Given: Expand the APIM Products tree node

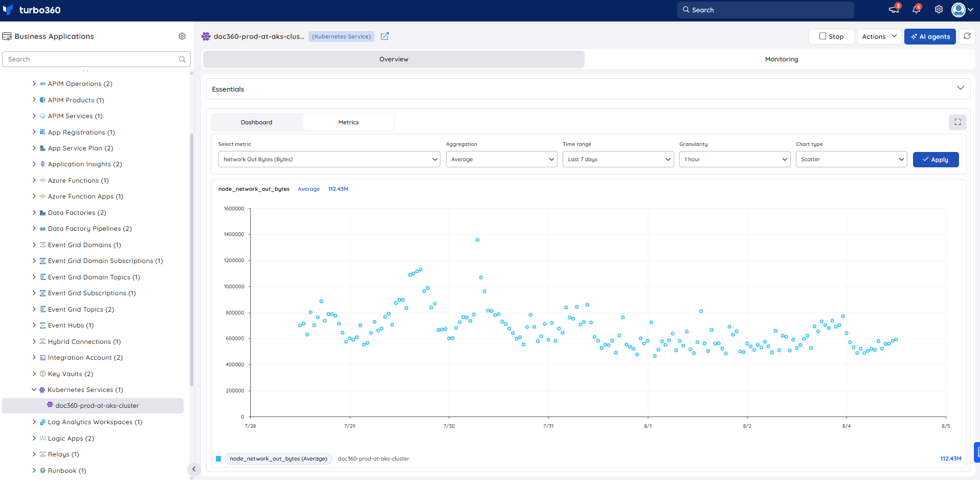Looking at the screenshot, I should tap(34, 100).
